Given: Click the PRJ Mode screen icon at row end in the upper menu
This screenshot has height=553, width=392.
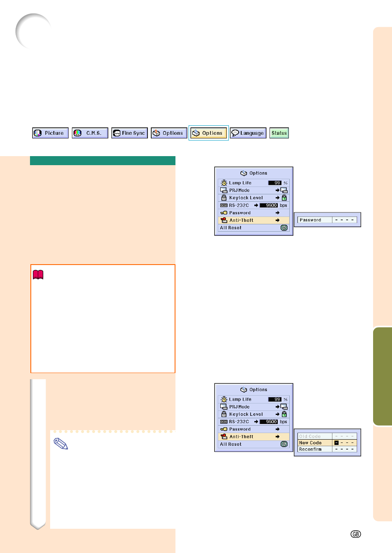Looking at the screenshot, I should [284, 190].
